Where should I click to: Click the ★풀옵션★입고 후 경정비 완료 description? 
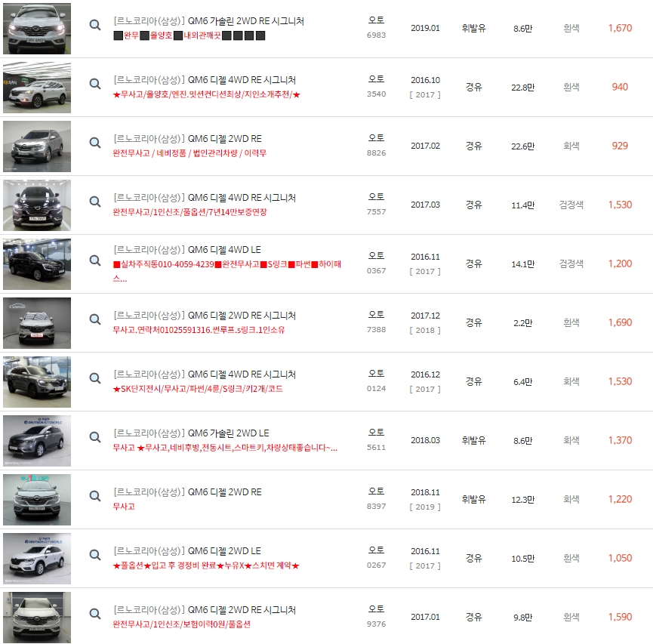[204, 565]
